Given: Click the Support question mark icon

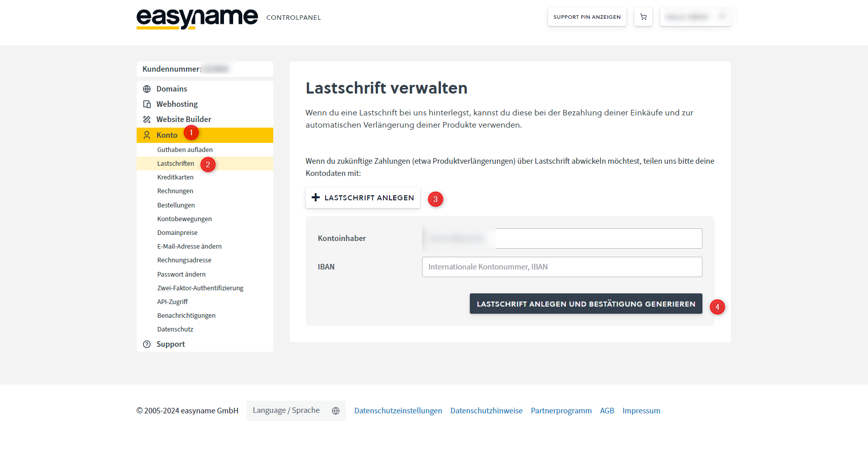Looking at the screenshot, I should pos(147,344).
